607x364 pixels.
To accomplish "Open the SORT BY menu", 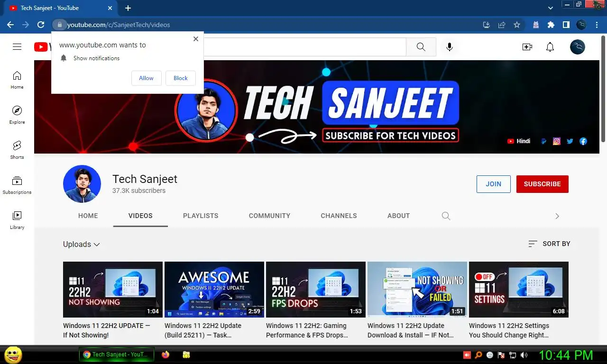I will 549,244.
